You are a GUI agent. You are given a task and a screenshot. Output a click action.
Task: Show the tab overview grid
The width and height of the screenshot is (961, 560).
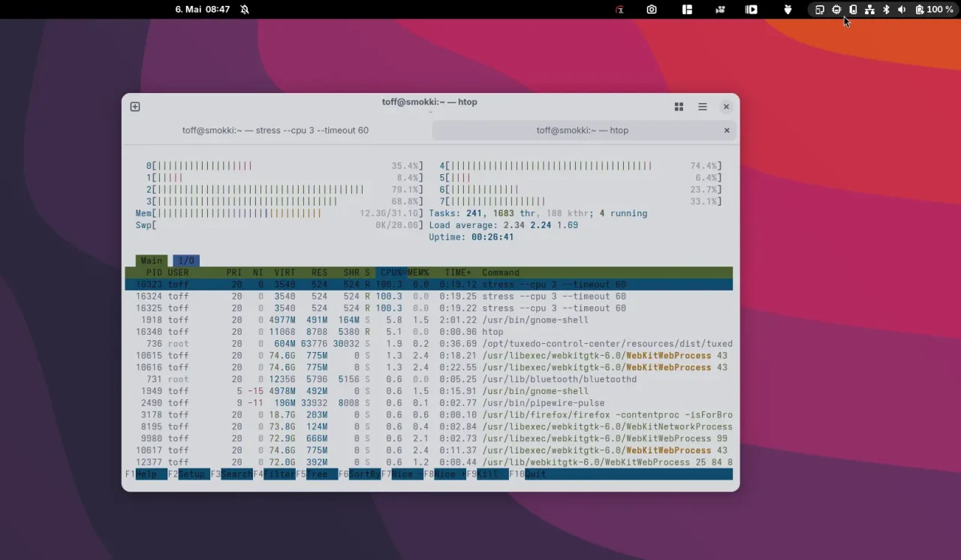coord(679,107)
